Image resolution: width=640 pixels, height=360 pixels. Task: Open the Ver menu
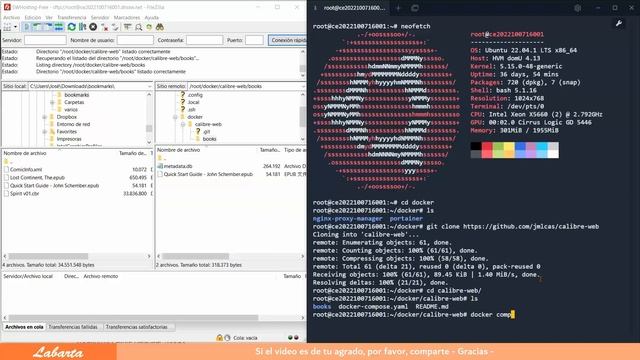click(x=49, y=18)
